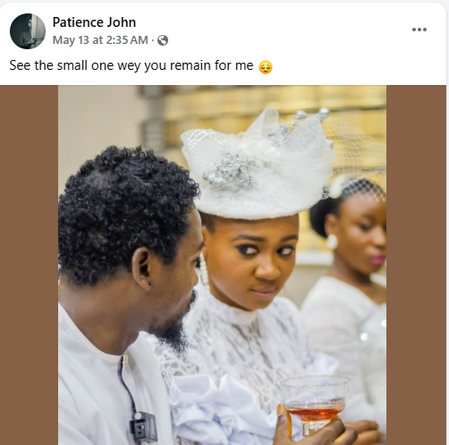
Task: Click the man's beard in the photo
Action: click(173, 330)
